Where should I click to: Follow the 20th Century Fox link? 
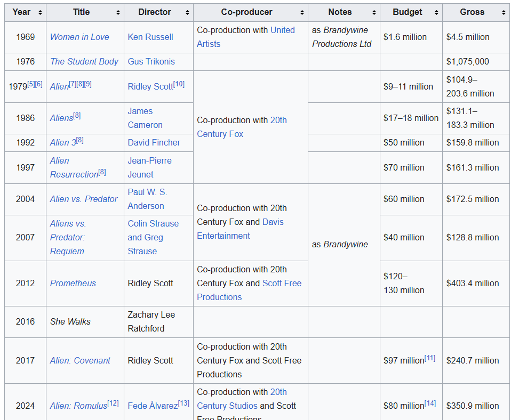(x=242, y=127)
